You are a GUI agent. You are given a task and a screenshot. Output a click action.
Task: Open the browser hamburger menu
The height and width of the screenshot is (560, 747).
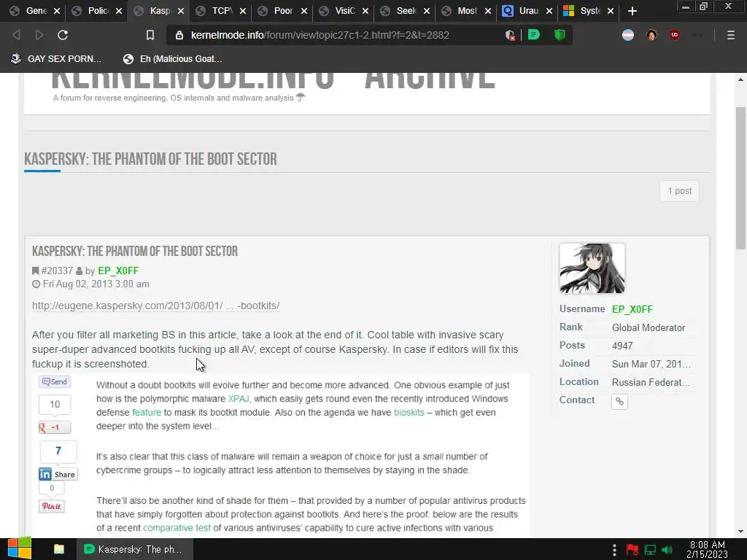pyautogui.click(x=731, y=35)
